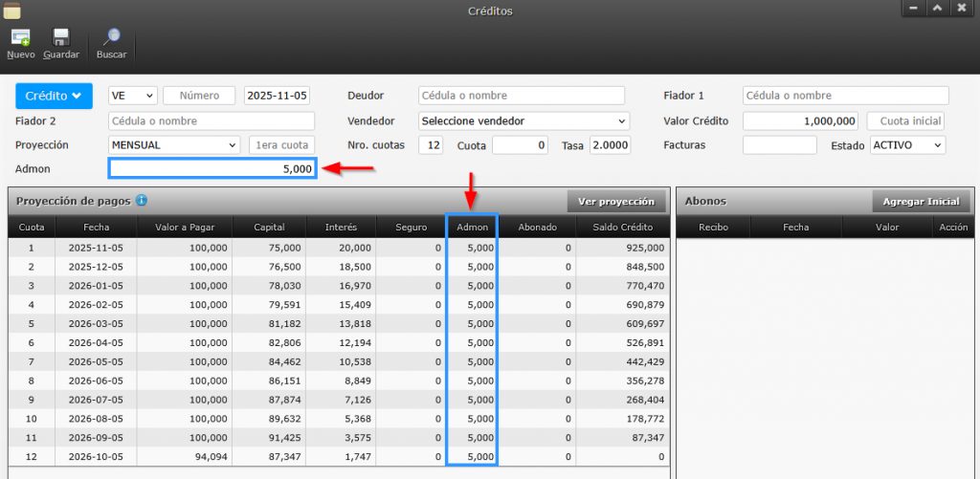Select the Fiador 1 input field
This screenshot has width=980, height=479.
[845, 96]
